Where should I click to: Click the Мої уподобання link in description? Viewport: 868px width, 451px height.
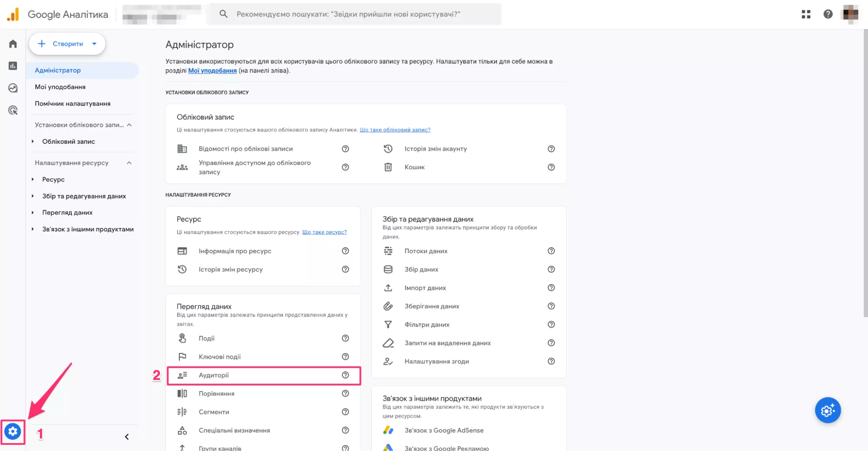[212, 70]
